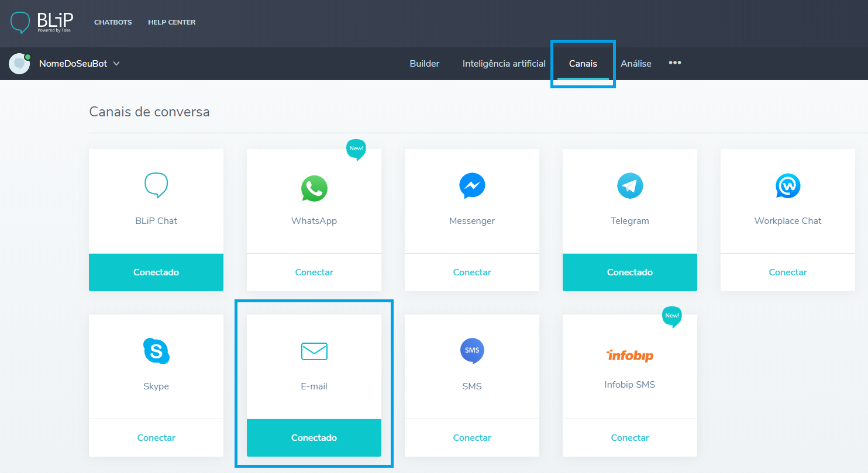This screenshot has height=473, width=868.
Task: Click Conectado button on E-mail card
Action: pyautogui.click(x=314, y=437)
